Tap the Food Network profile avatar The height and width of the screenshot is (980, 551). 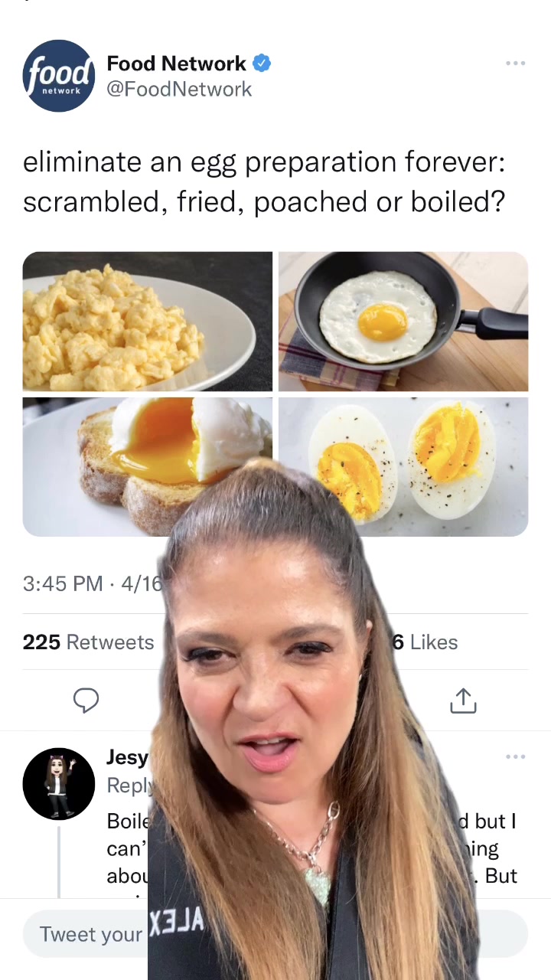coord(59,76)
